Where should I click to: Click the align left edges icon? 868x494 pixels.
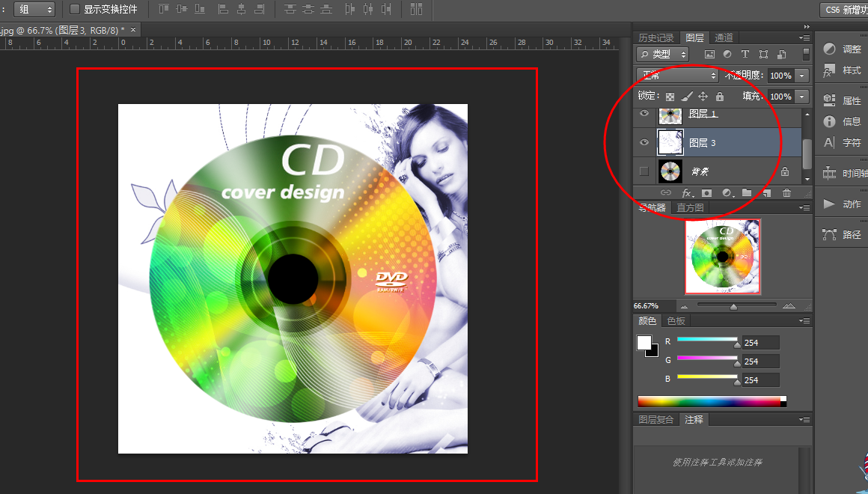tap(223, 9)
